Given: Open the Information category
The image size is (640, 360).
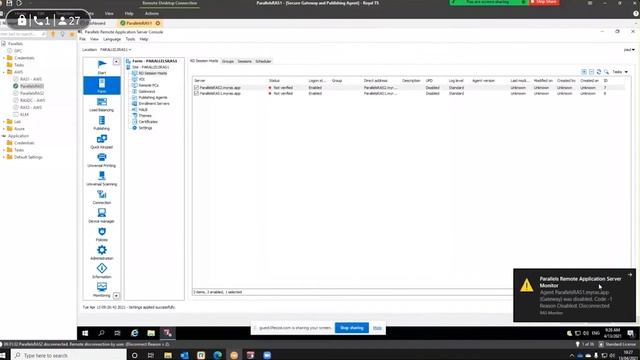Looking at the screenshot, I should coord(102,271).
